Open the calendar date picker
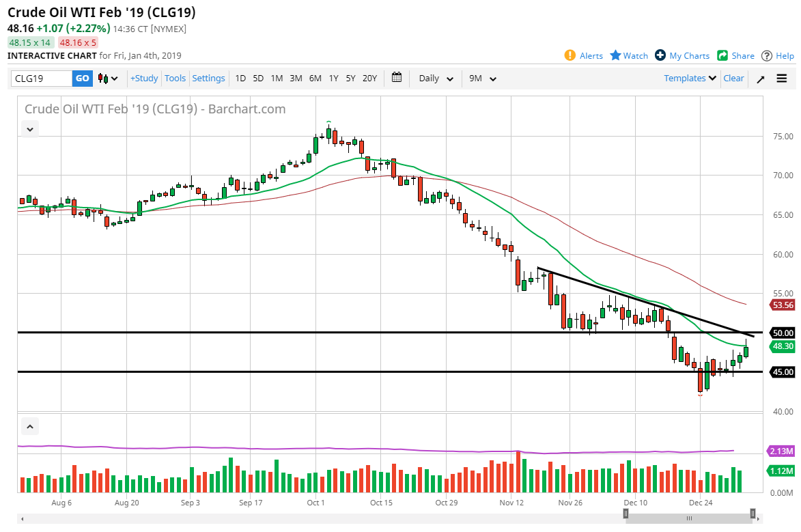This screenshot has width=801, height=532. coord(396,78)
